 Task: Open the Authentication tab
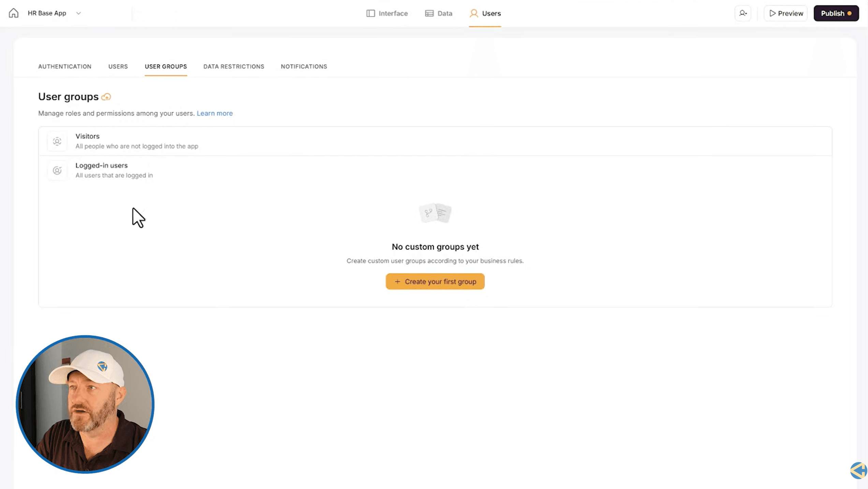tap(64, 66)
